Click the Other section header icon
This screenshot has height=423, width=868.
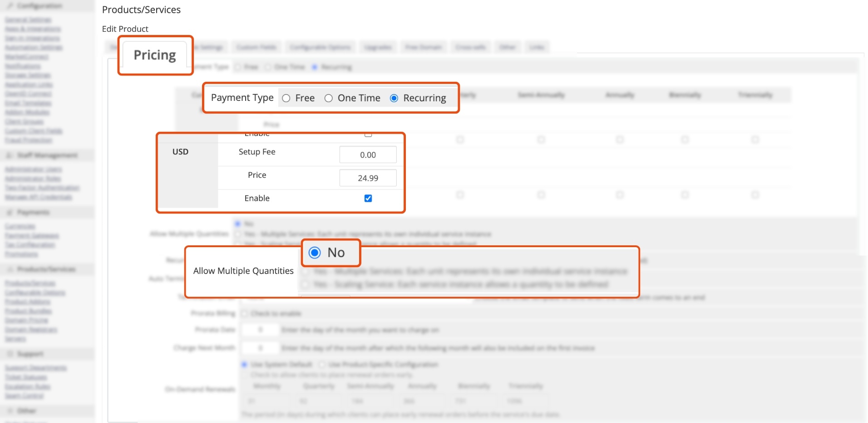(x=10, y=411)
